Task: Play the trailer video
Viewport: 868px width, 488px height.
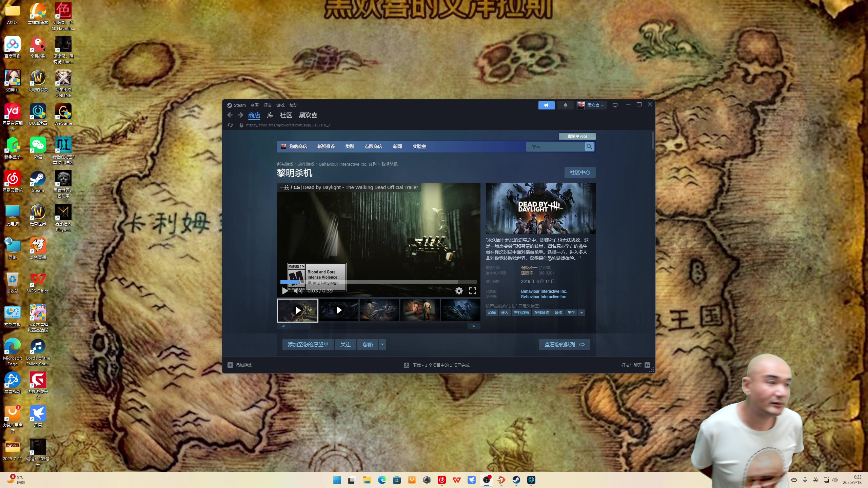Action: pos(285,291)
